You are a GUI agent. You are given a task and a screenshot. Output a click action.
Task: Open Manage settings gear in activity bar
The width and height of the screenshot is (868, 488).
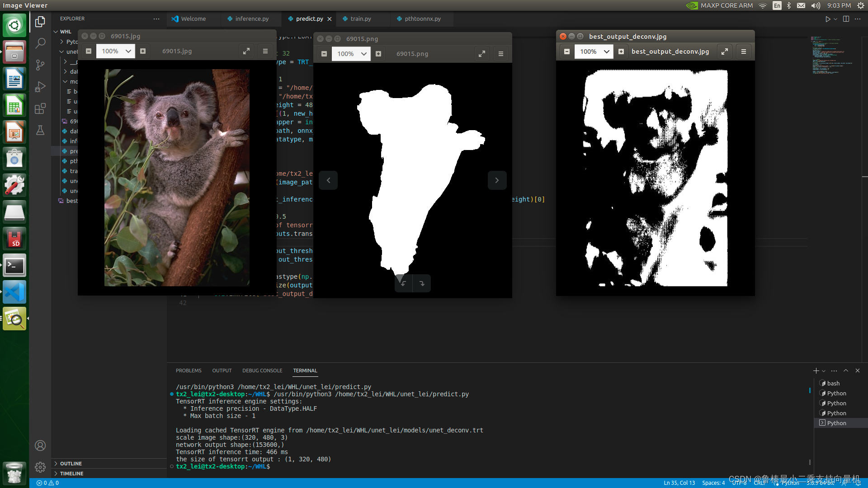tap(40, 467)
